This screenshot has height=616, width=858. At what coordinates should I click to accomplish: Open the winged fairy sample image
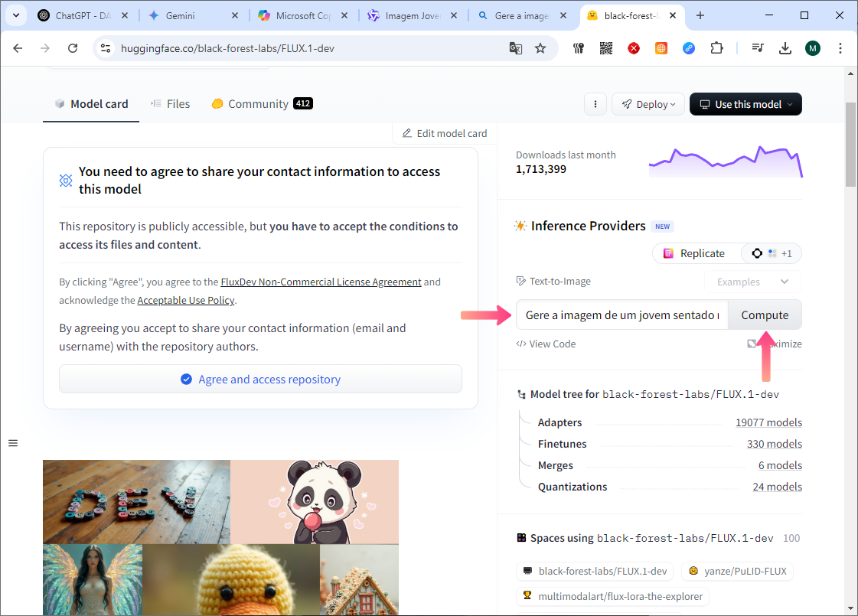click(x=93, y=580)
